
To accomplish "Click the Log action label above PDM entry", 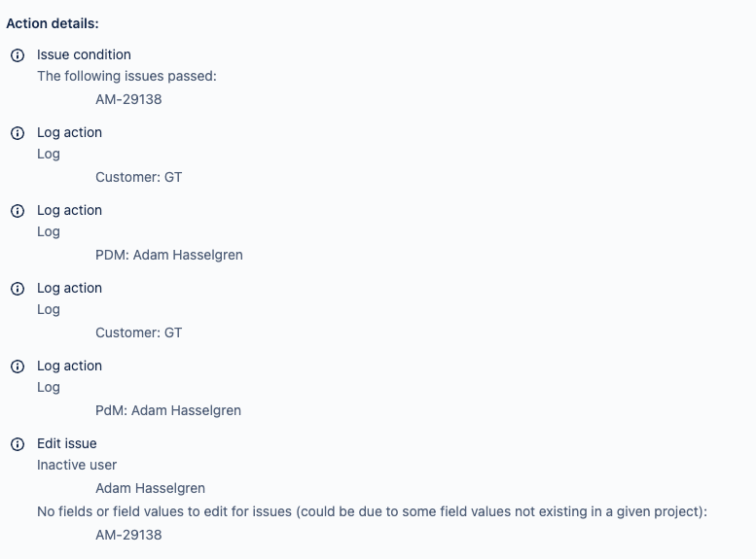I will (x=69, y=211).
